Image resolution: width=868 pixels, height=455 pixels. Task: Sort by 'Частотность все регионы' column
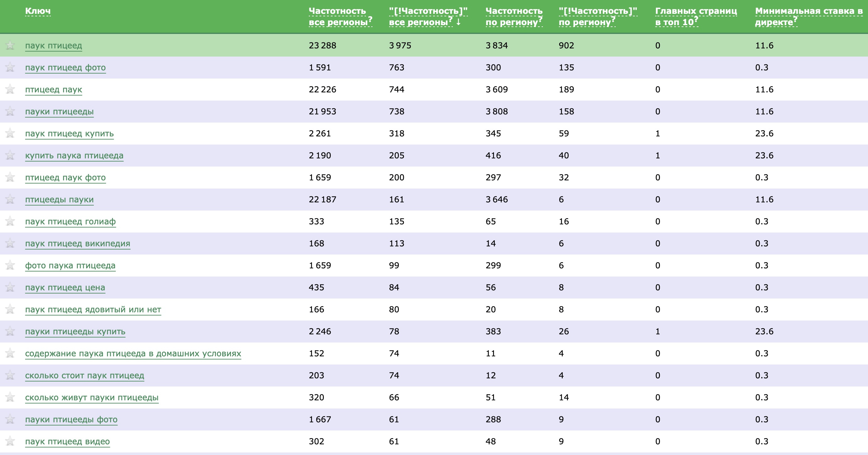(338, 17)
